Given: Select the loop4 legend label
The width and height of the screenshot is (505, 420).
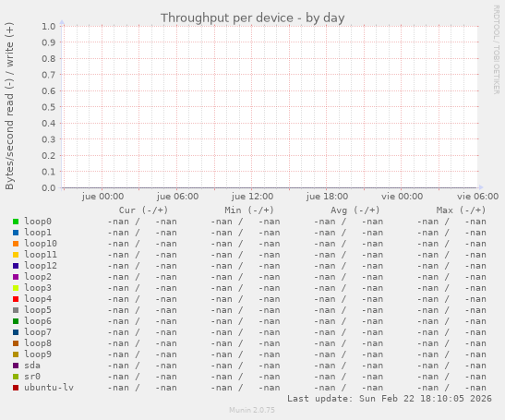Looking at the screenshot, I should click(x=38, y=299).
